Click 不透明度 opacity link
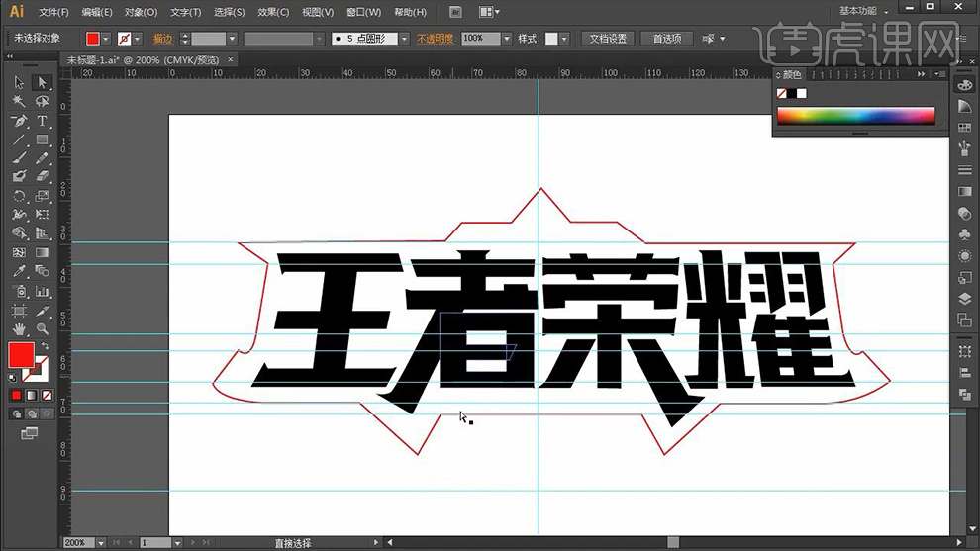The width and height of the screenshot is (980, 551). point(435,39)
